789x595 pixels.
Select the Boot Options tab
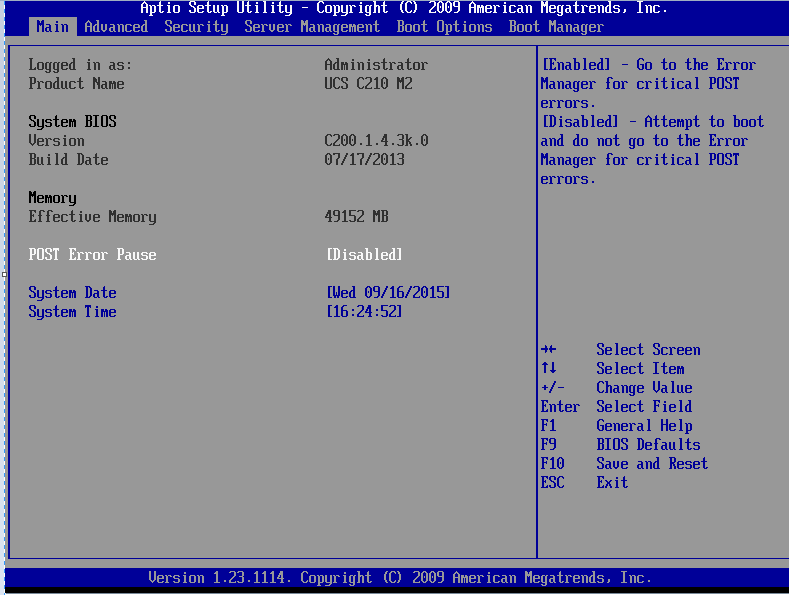click(x=444, y=27)
